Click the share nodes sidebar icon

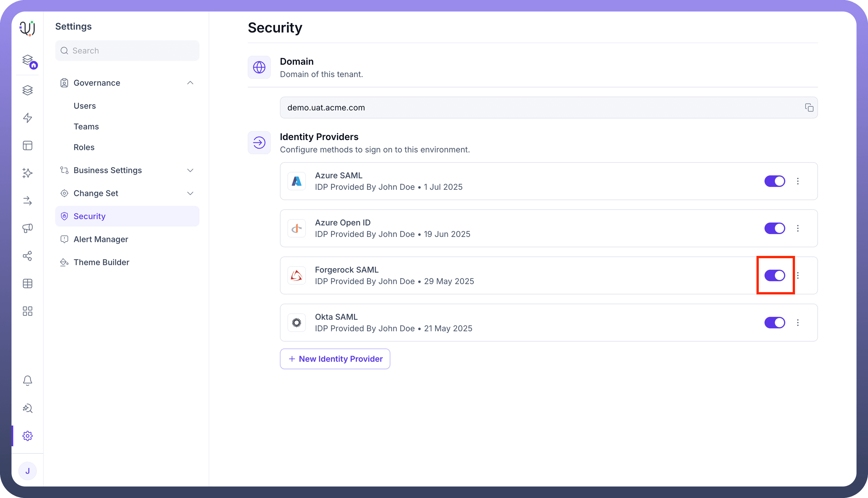pyautogui.click(x=27, y=256)
